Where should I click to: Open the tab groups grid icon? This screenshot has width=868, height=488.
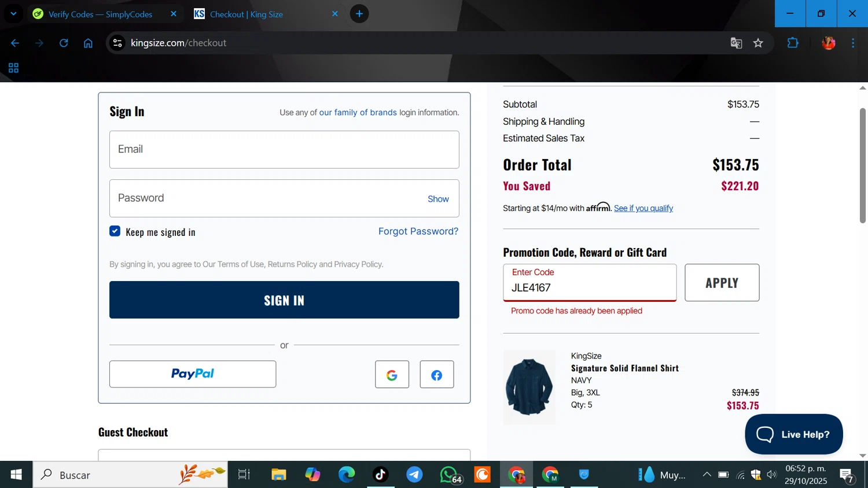13,68
